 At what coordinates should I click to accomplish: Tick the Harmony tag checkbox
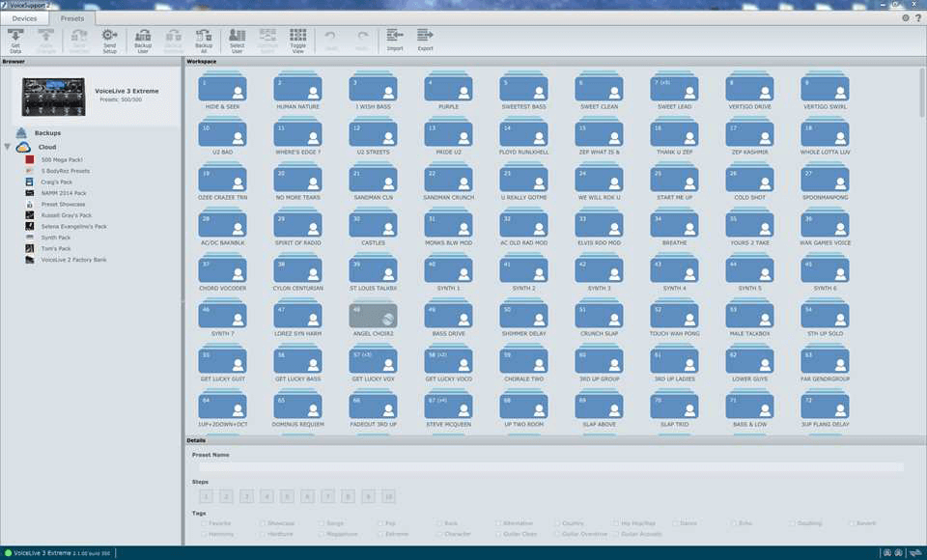click(x=204, y=534)
